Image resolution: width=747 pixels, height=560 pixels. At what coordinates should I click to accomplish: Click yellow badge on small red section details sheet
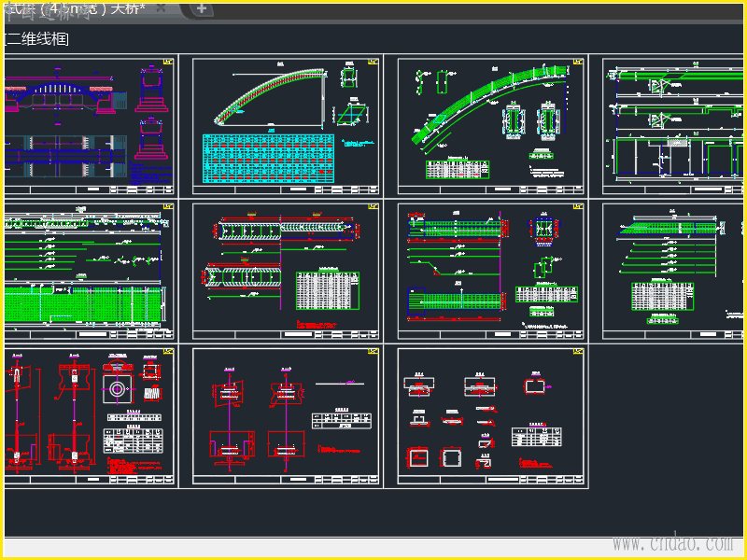pyautogui.click(x=578, y=352)
